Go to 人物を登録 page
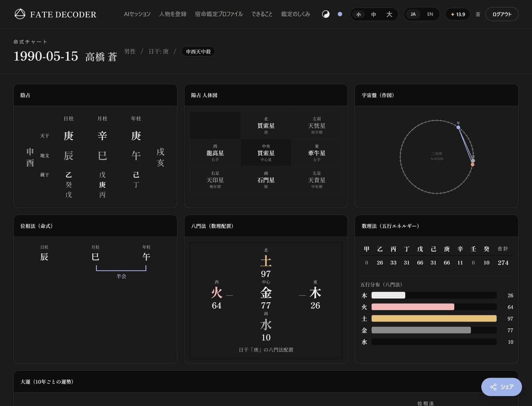The image size is (532, 406). [173, 14]
